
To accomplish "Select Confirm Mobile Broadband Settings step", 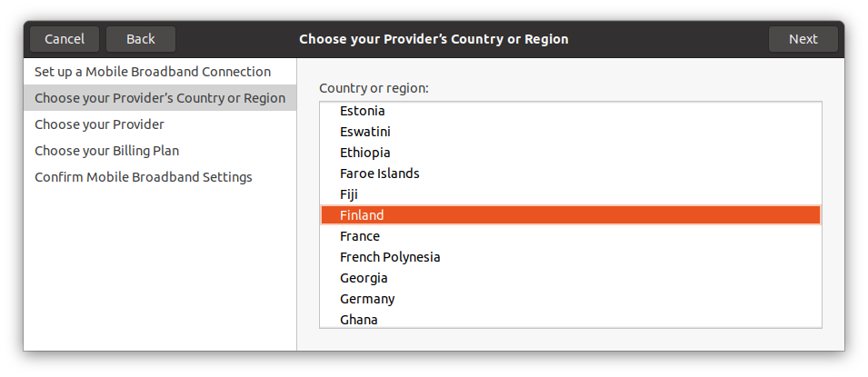I will tap(144, 177).
